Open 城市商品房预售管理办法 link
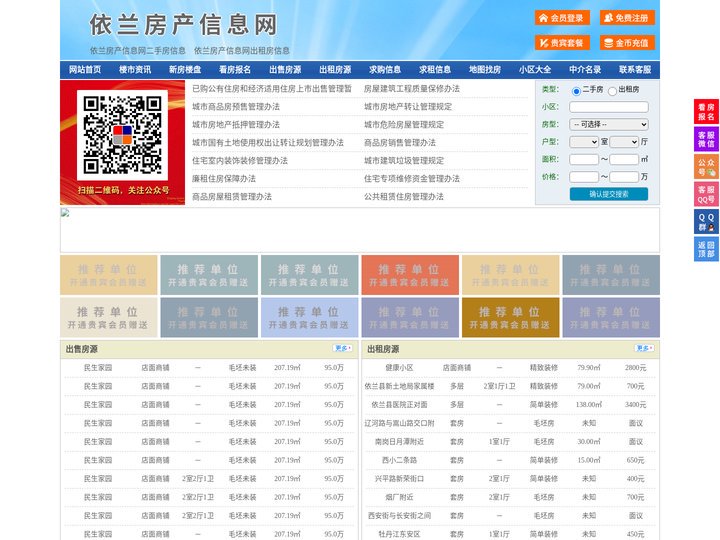 point(236,107)
